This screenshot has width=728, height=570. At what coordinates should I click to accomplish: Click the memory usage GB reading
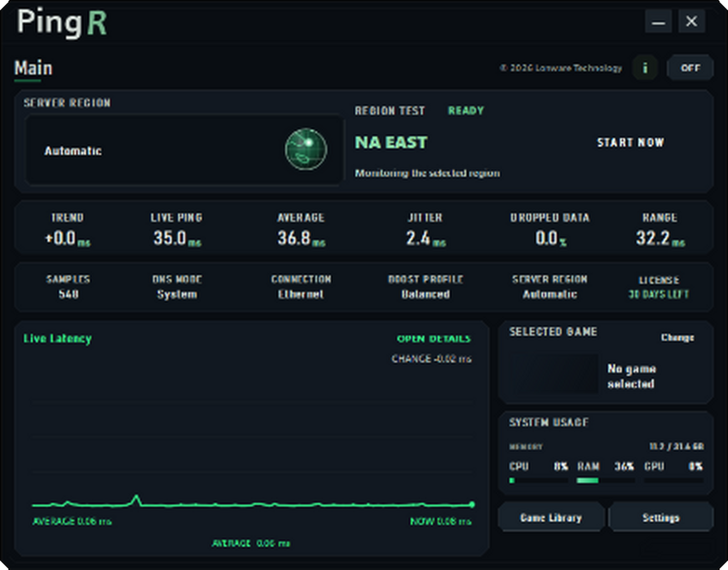click(x=676, y=447)
